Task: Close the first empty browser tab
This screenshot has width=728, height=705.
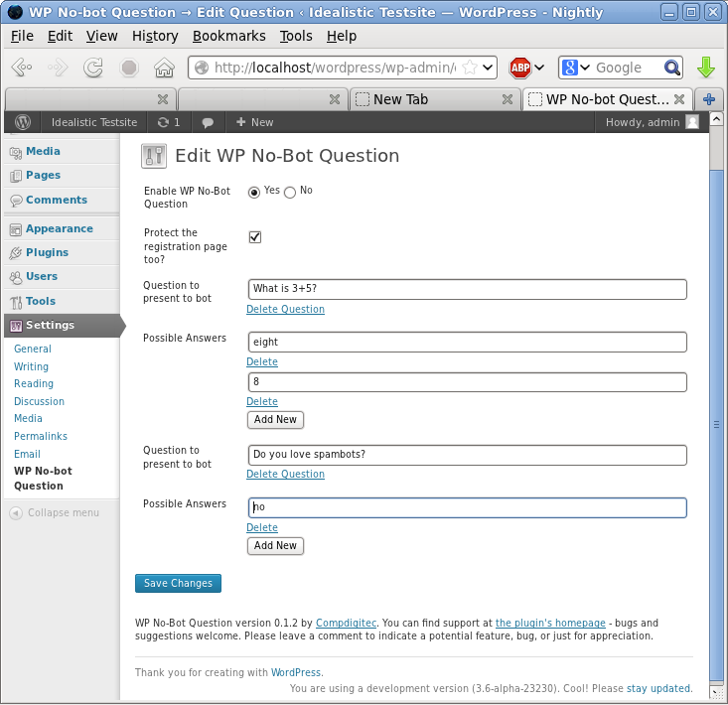Action: click(163, 99)
